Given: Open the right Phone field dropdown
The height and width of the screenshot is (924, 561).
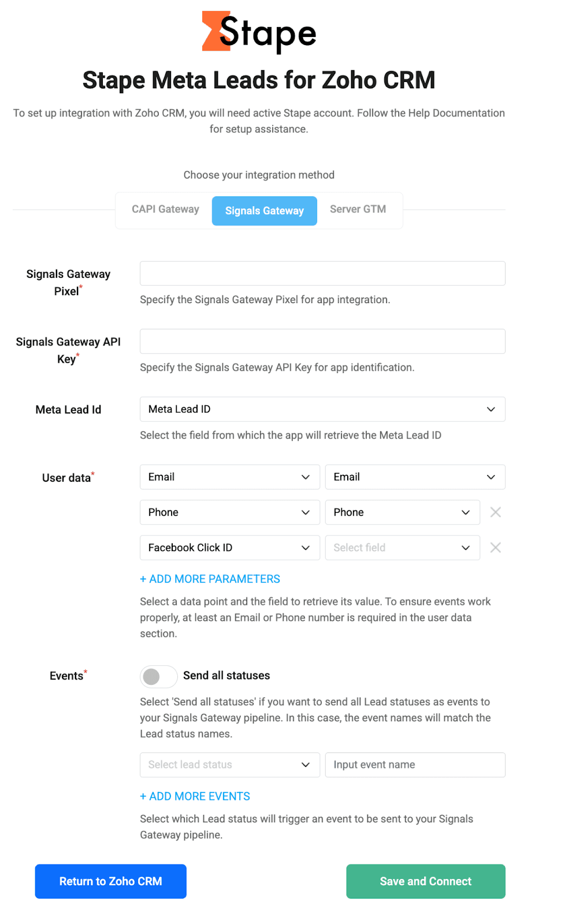Looking at the screenshot, I should (403, 512).
